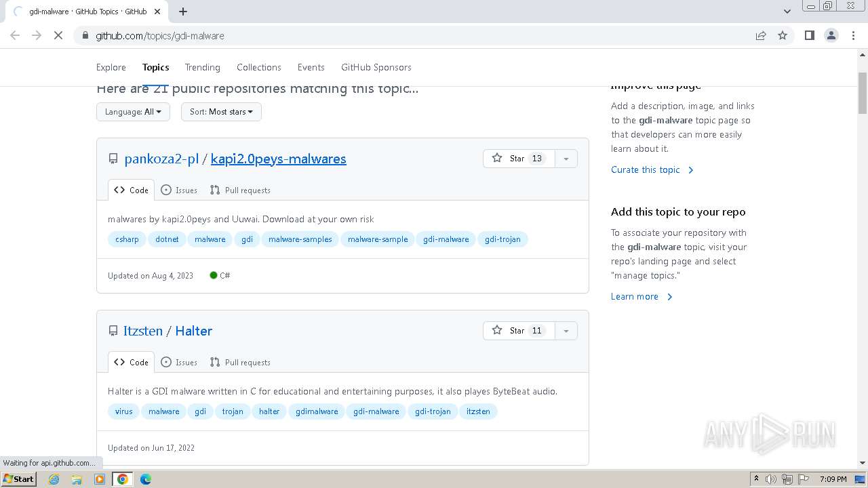Expand the Sort: Most stars dropdown

pos(221,112)
